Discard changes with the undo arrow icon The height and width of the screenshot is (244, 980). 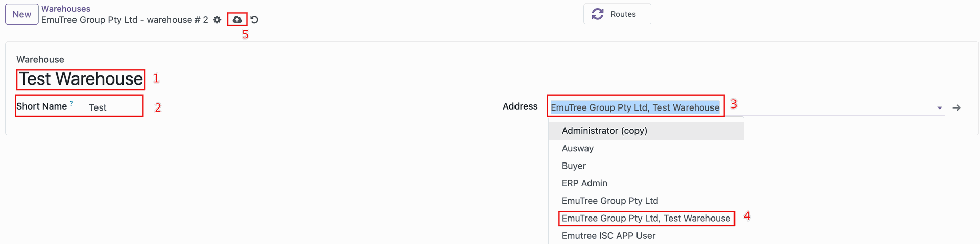click(254, 20)
